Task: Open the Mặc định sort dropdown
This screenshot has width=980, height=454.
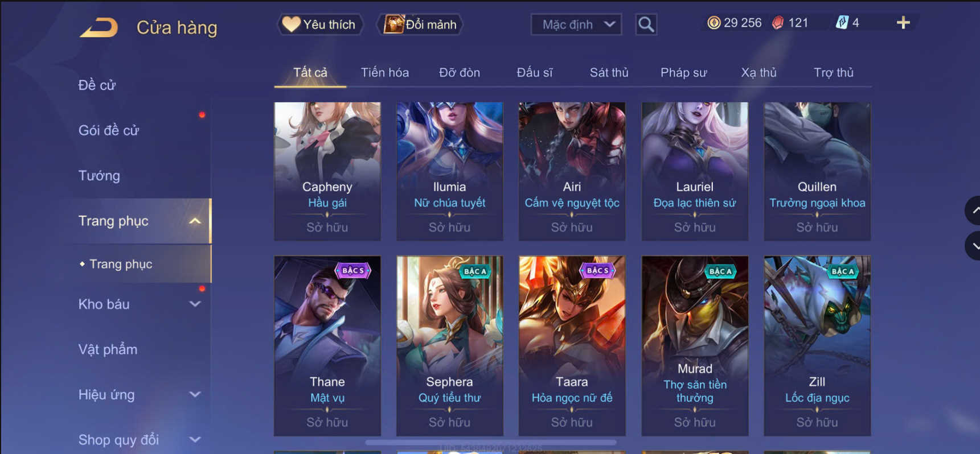Action: pos(576,24)
